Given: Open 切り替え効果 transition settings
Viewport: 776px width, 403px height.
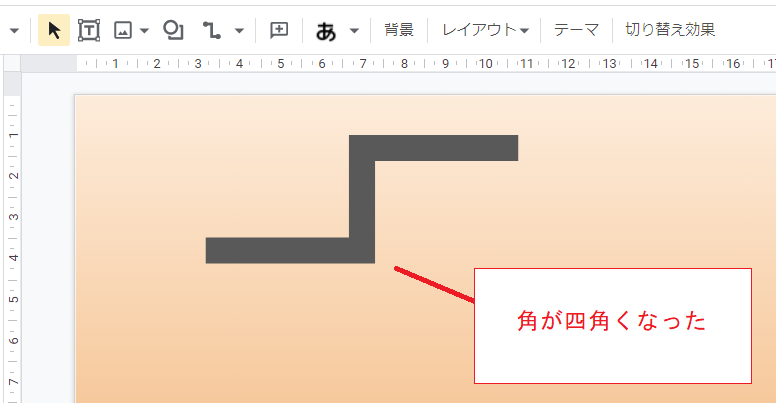Looking at the screenshot, I should point(670,30).
